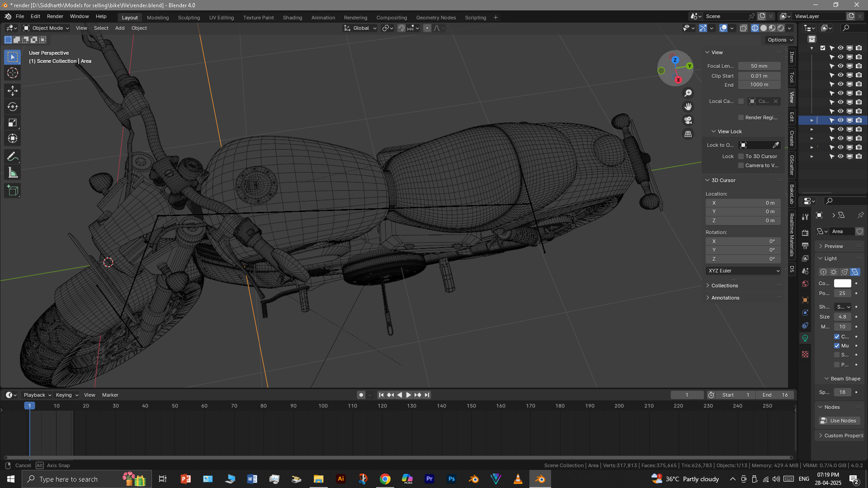Switch to the Shading workspace tab
Viewport: 868px width, 488px height.
[292, 18]
